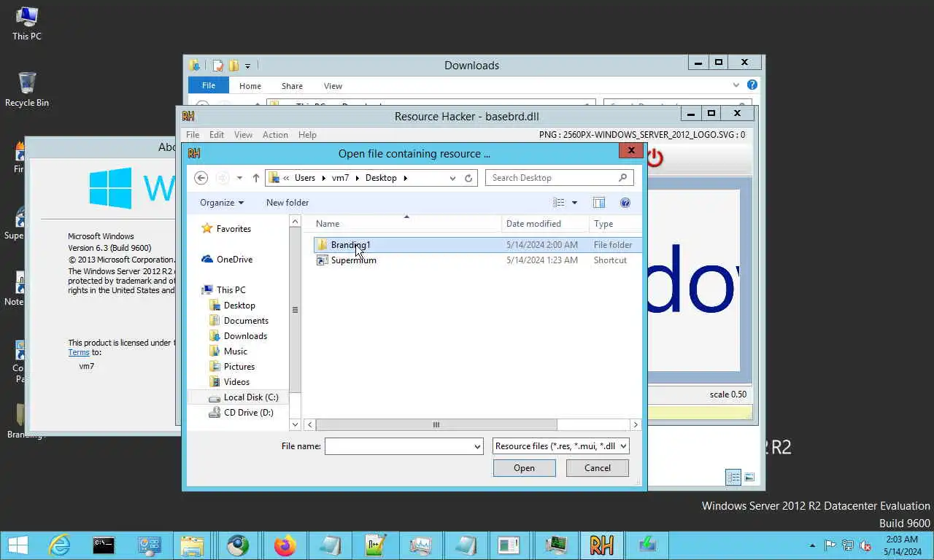Open Videos in navigation tree
Image resolution: width=934 pixels, height=560 pixels.
coord(236,382)
